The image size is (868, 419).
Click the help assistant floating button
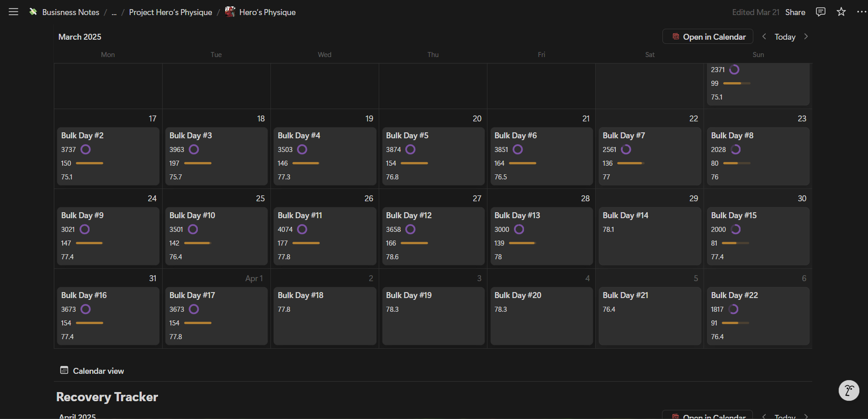point(848,390)
